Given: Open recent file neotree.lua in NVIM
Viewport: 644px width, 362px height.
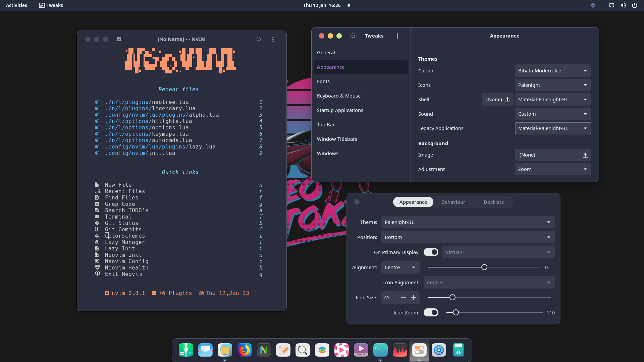Looking at the screenshot, I should [179, 102].
